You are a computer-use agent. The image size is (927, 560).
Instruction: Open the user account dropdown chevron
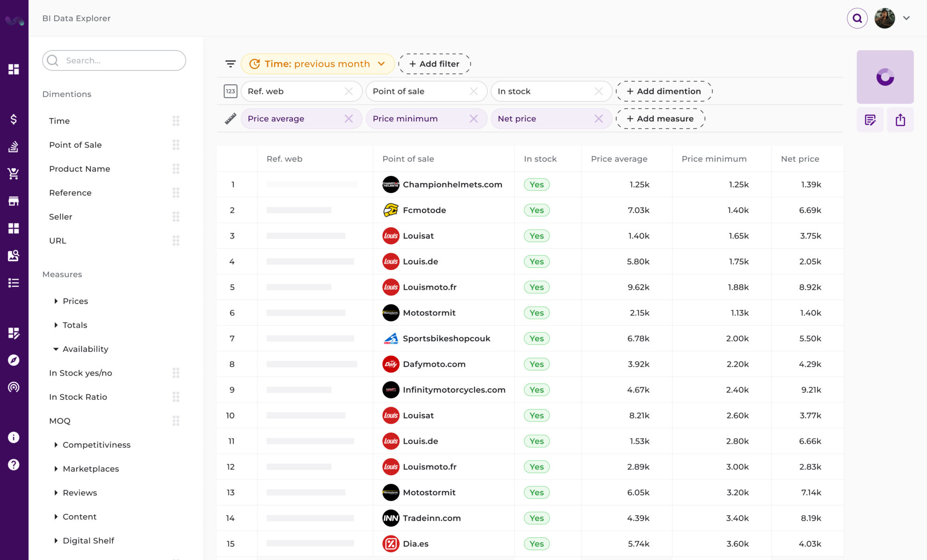906,18
